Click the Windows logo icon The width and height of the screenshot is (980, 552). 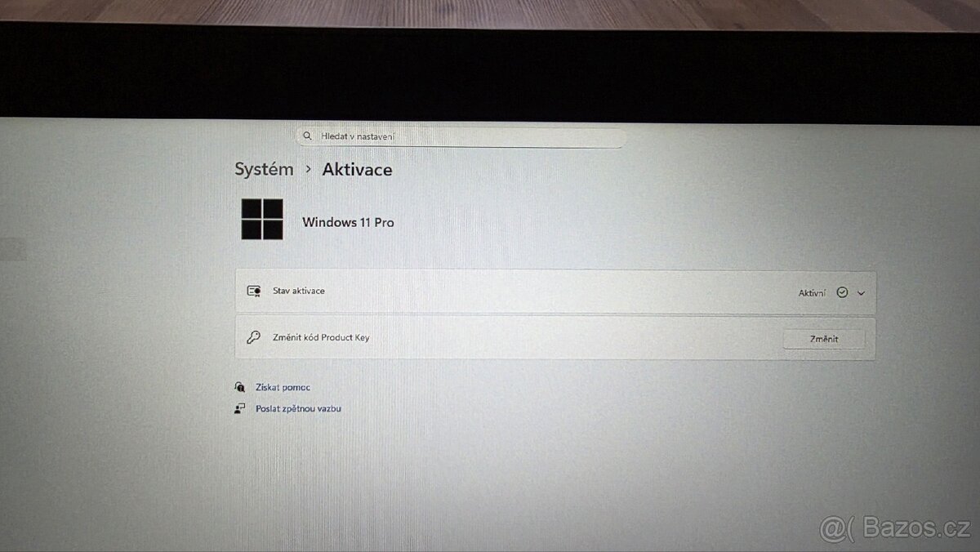262,220
